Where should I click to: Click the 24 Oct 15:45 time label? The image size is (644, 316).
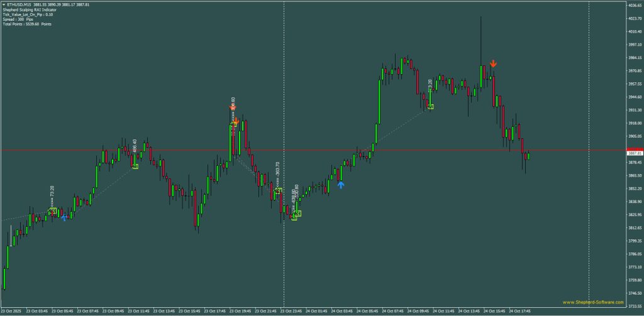click(496, 311)
